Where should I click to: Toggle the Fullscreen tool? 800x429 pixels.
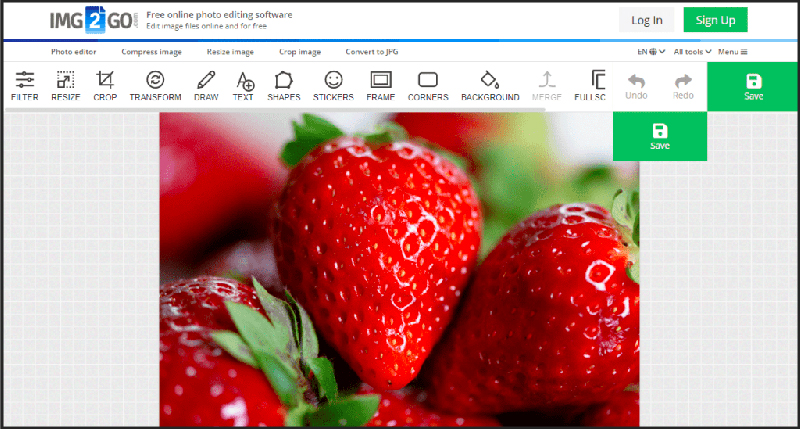590,86
